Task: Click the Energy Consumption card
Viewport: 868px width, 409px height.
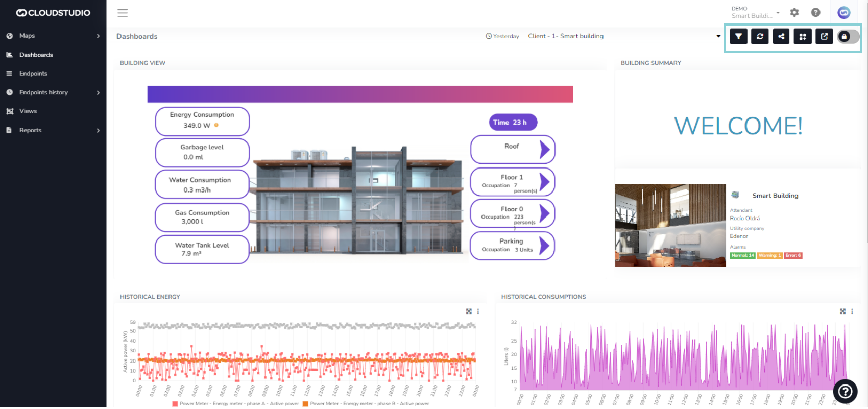Action: point(202,121)
